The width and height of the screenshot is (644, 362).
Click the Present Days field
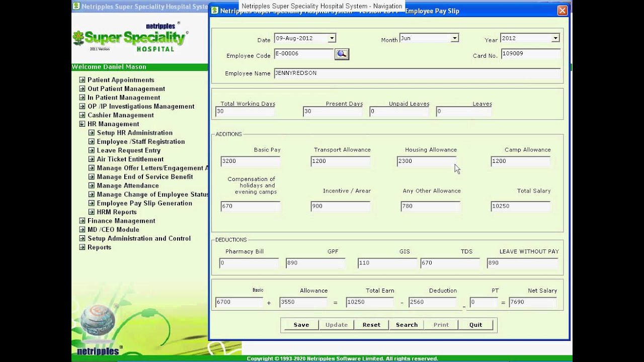coord(333,112)
